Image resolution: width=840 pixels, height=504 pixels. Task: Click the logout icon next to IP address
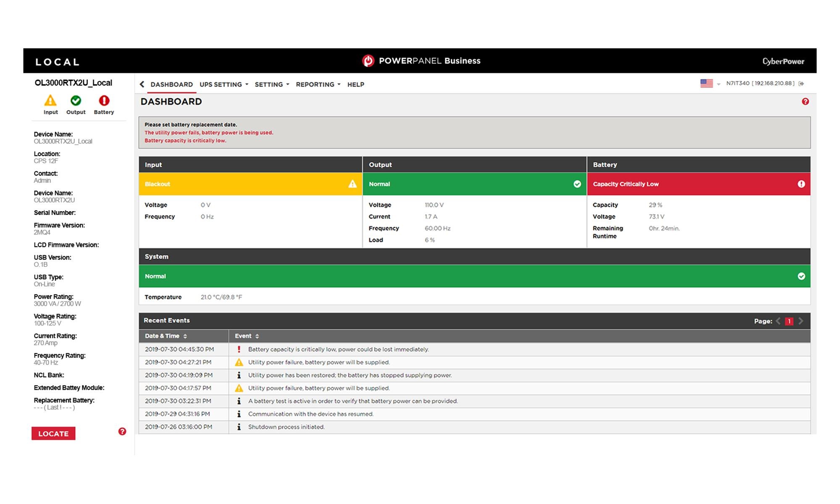(x=801, y=84)
